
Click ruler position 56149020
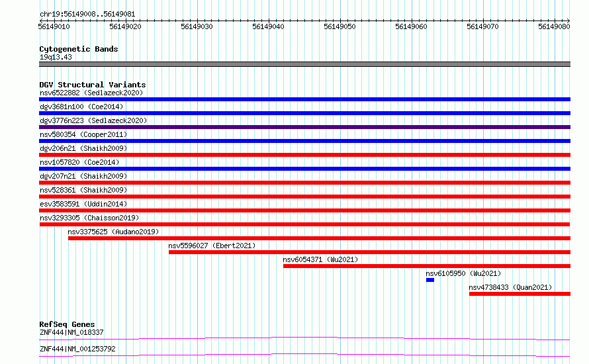click(126, 26)
